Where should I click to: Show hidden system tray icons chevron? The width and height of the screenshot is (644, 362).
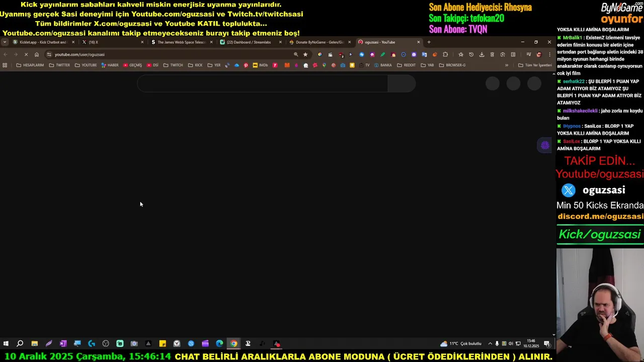pos(490,344)
